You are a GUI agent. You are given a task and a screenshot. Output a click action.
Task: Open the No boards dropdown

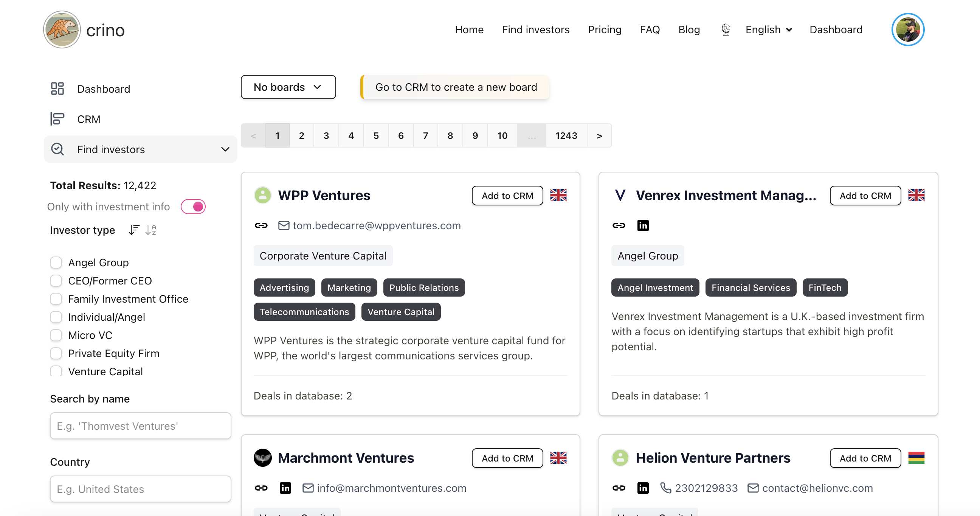(x=288, y=87)
